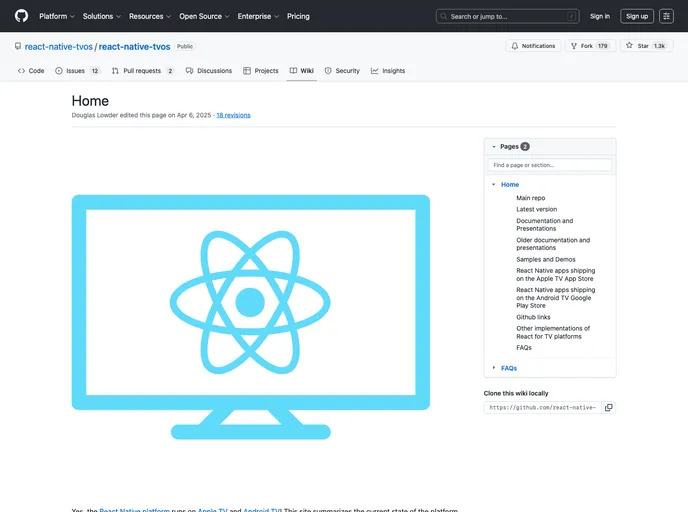This screenshot has height=512, width=688.
Task: Fork the react-native-tvos repository
Action: (x=590, y=46)
